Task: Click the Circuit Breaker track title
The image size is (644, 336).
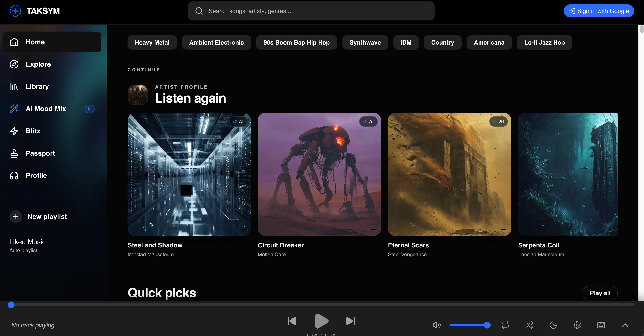Action: point(281,245)
